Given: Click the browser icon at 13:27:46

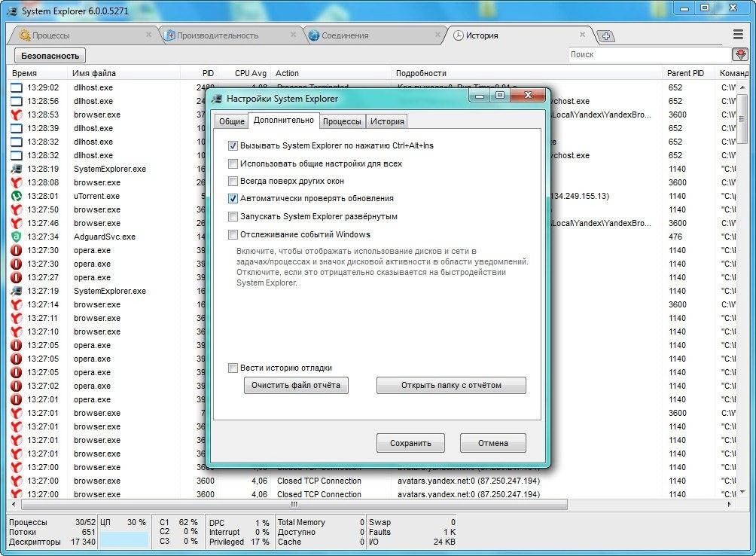Looking at the screenshot, I should [x=17, y=223].
